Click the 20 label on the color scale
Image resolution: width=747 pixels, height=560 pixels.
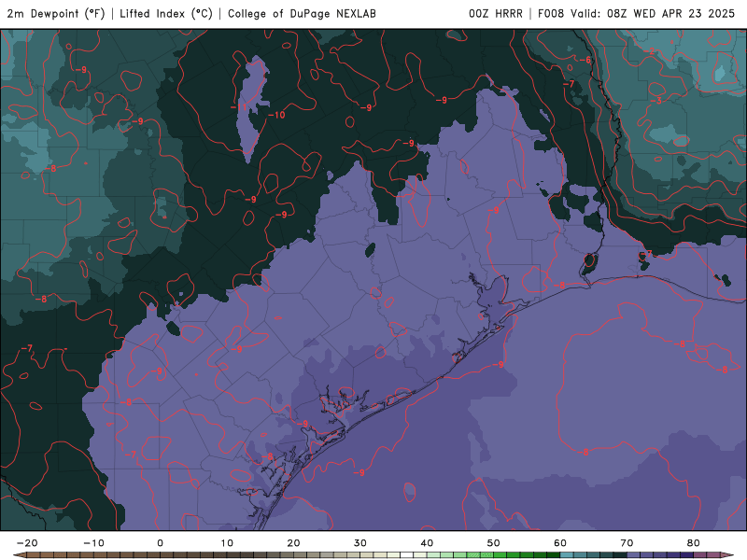tap(293, 543)
